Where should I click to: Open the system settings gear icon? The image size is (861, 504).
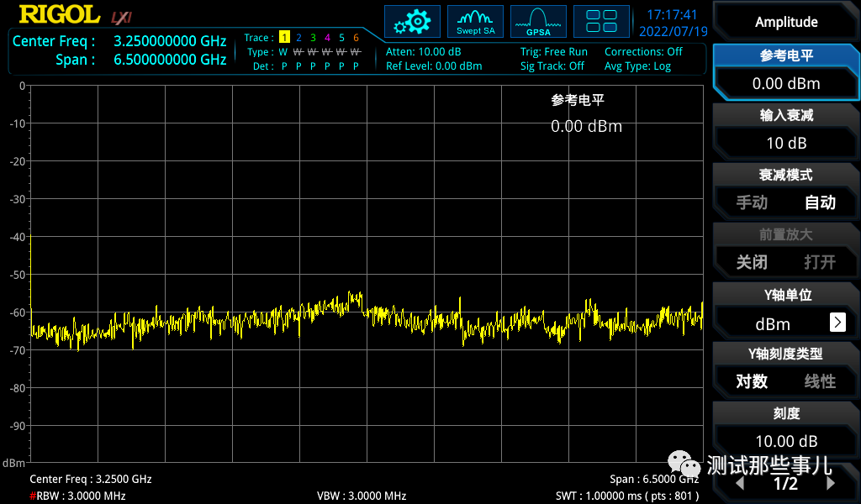click(412, 21)
